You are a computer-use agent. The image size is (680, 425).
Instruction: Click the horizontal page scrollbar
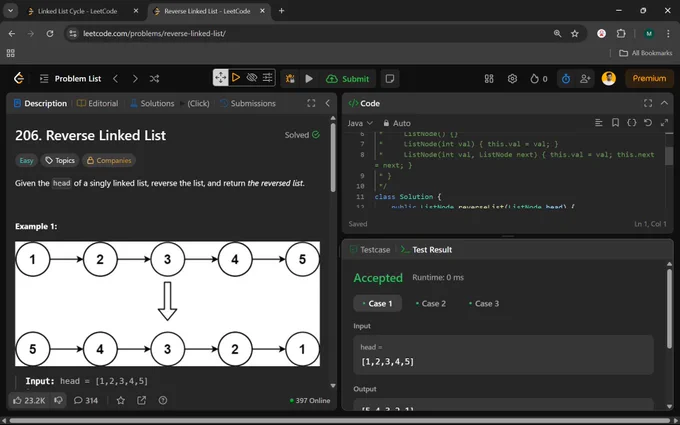pyautogui.click(x=339, y=421)
